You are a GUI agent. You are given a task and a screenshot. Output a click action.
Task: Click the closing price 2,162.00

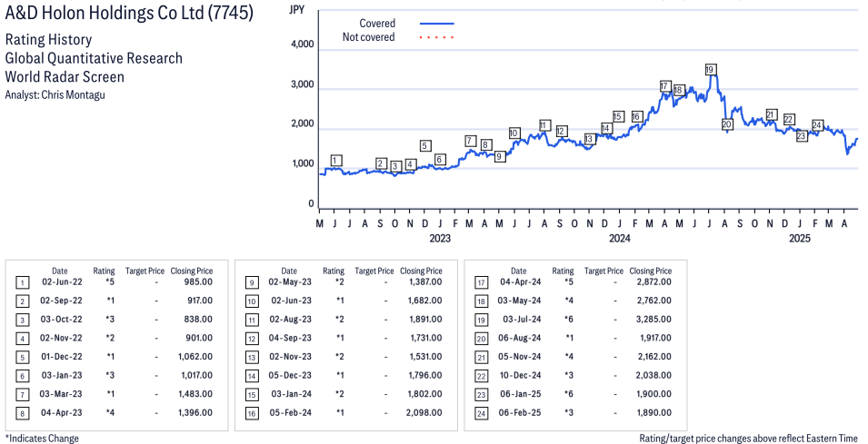click(x=654, y=357)
